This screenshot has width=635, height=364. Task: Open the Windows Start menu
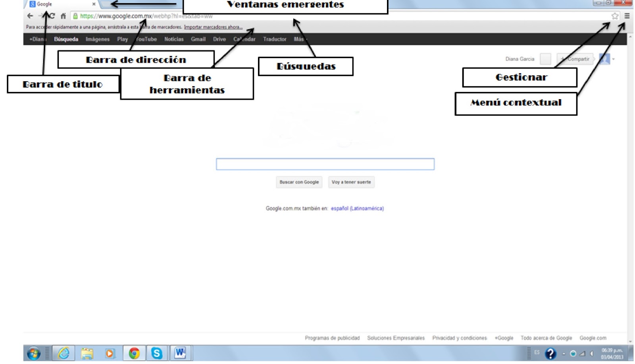click(x=34, y=353)
